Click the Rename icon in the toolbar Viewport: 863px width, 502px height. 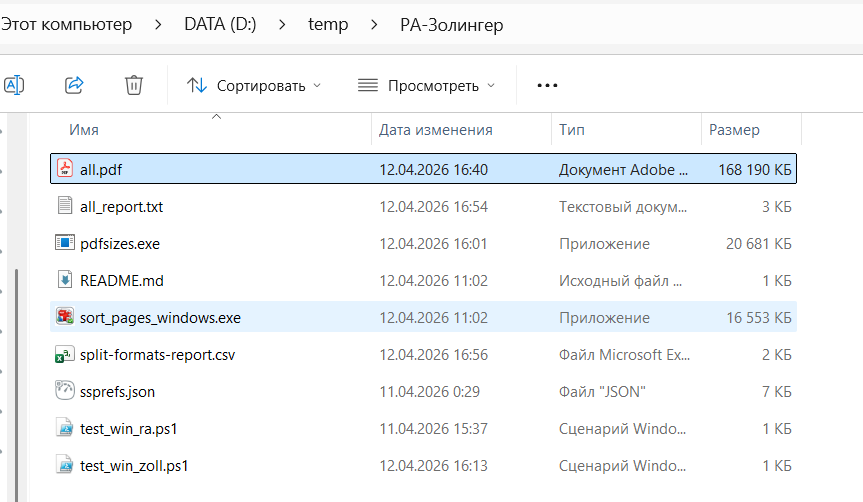(x=14, y=85)
